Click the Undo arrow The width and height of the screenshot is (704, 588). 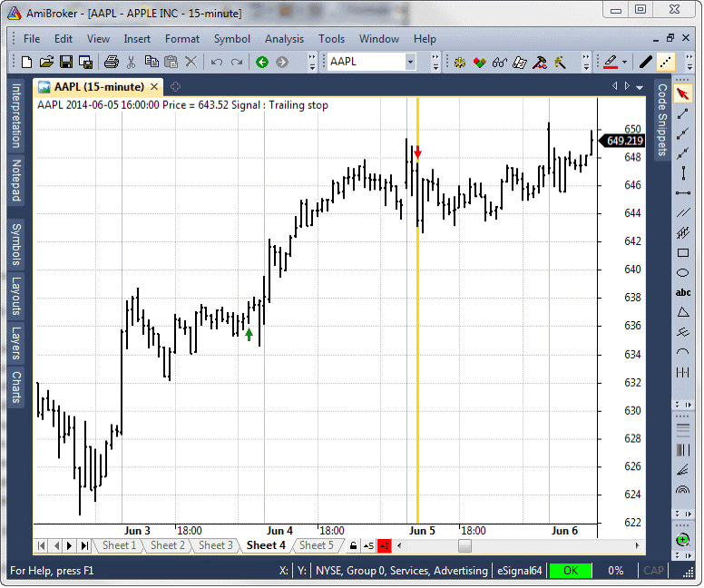point(217,62)
